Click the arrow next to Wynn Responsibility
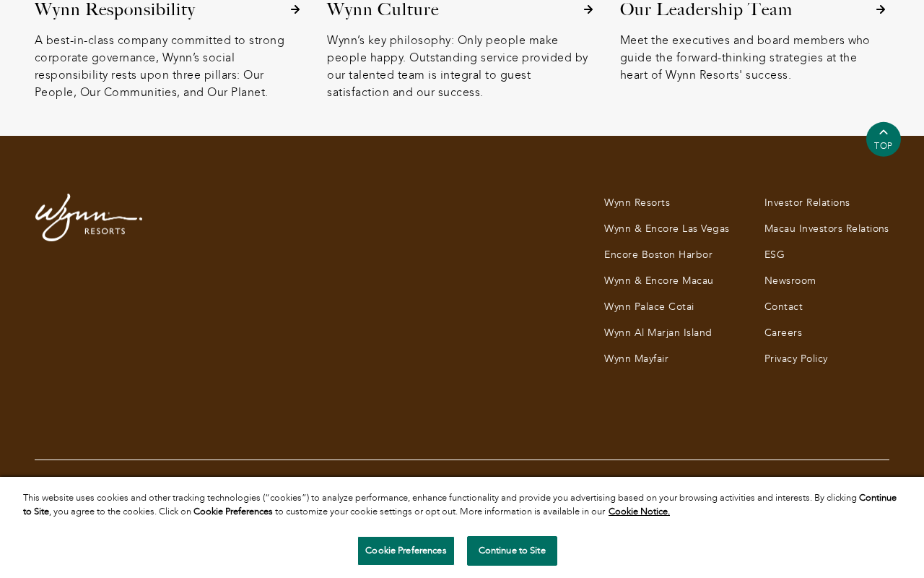 295,9
